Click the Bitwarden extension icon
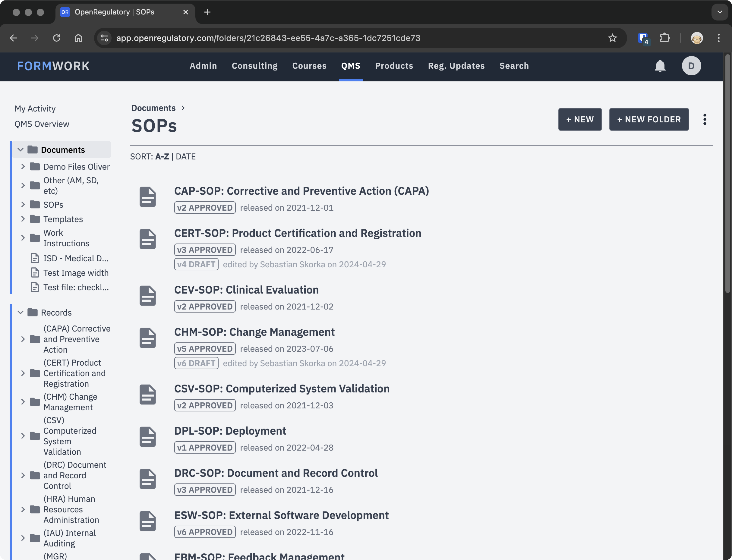 (x=643, y=38)
